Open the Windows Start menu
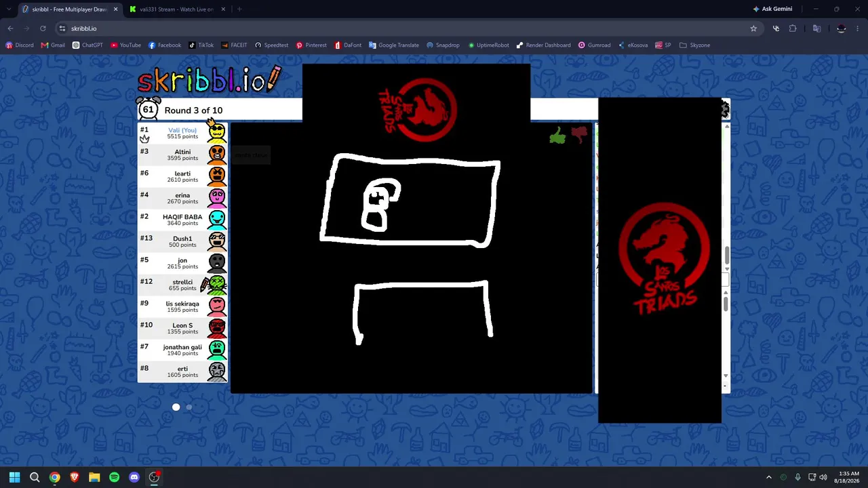This screenshot has height=488, width=868. point(15,477)
